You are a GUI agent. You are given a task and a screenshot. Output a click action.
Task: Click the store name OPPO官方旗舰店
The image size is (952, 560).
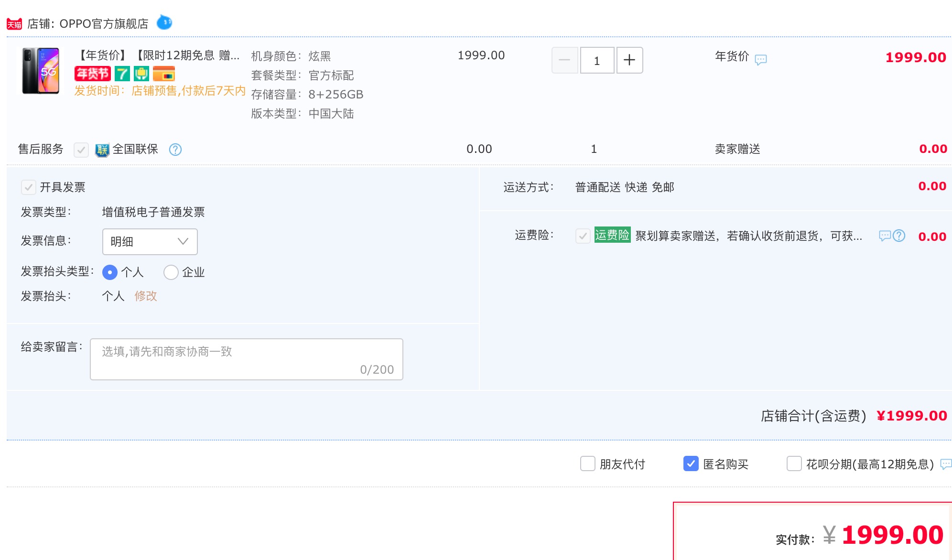click(104, 24)
